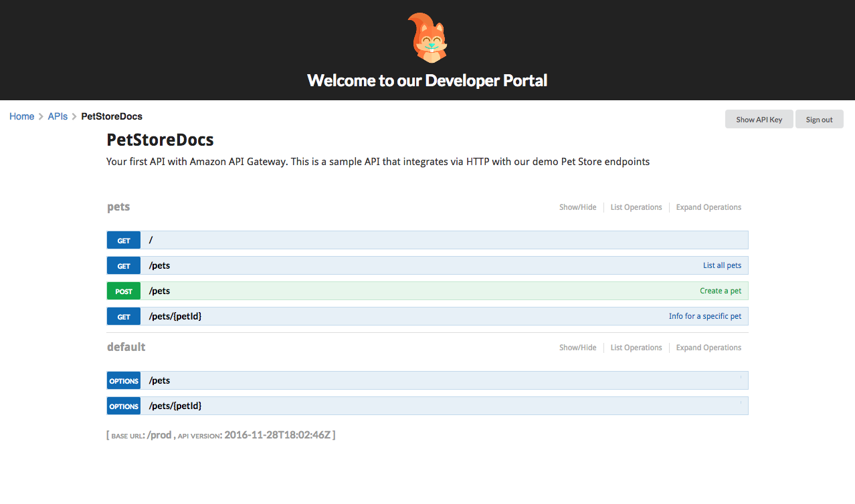
Task: Click the squirrel mascot logo
Action: coord(427,38)
